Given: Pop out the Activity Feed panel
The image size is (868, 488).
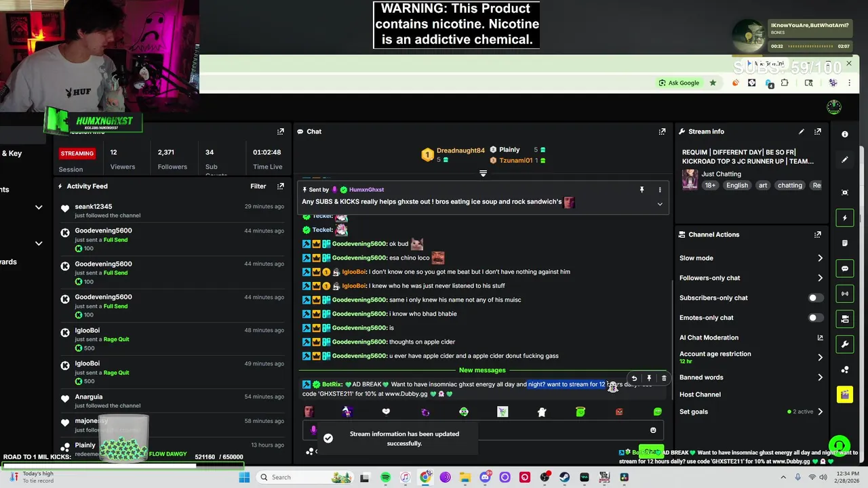Looking at the screenshot, I should [x=281, y=186].
